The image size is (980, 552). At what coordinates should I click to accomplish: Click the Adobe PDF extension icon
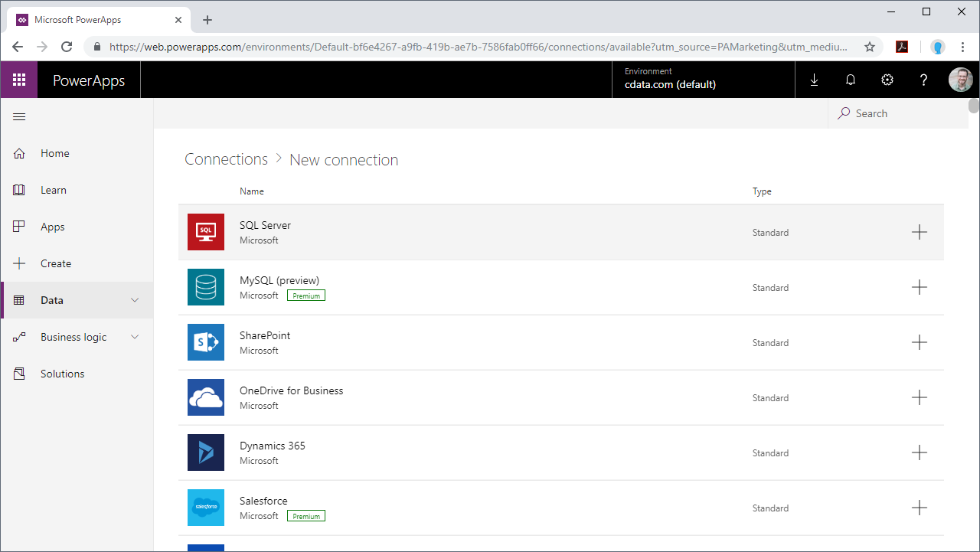902,47
